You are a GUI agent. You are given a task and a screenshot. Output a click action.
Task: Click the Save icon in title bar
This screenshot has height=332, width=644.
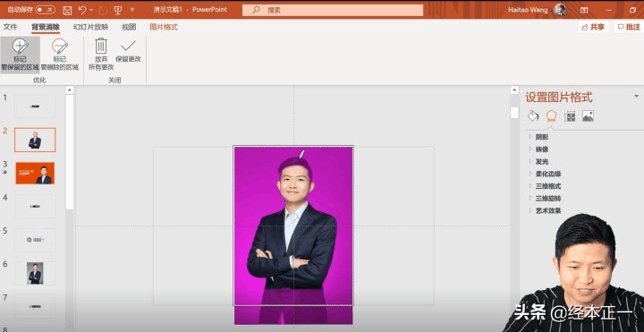click(x=67, y=10)
